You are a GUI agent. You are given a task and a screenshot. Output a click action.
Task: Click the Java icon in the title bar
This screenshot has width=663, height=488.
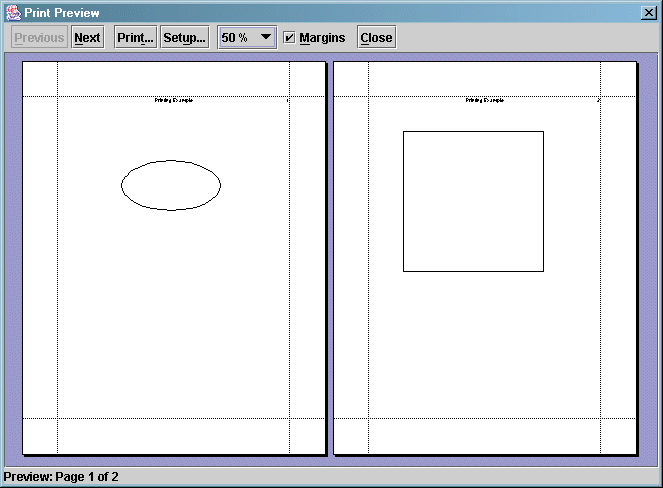coord(13,11)
